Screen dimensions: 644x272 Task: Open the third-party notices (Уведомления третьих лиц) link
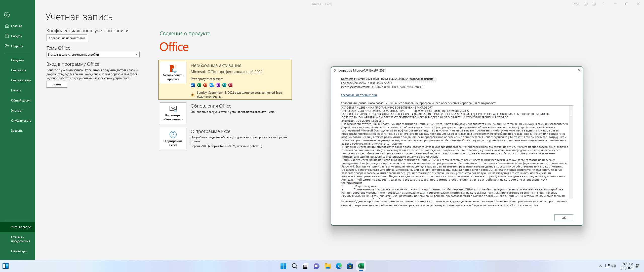359,95
